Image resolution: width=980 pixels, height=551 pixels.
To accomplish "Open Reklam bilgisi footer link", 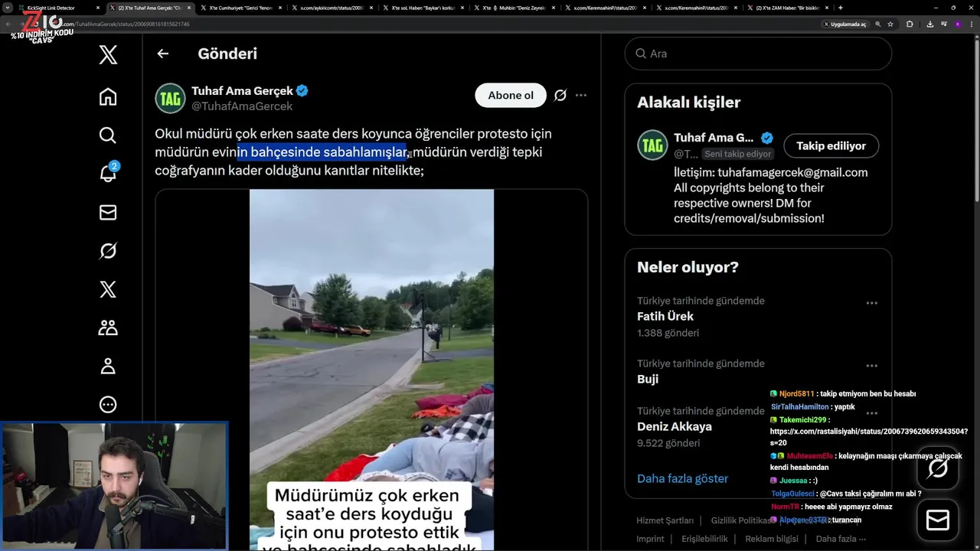I will [772, 539].
